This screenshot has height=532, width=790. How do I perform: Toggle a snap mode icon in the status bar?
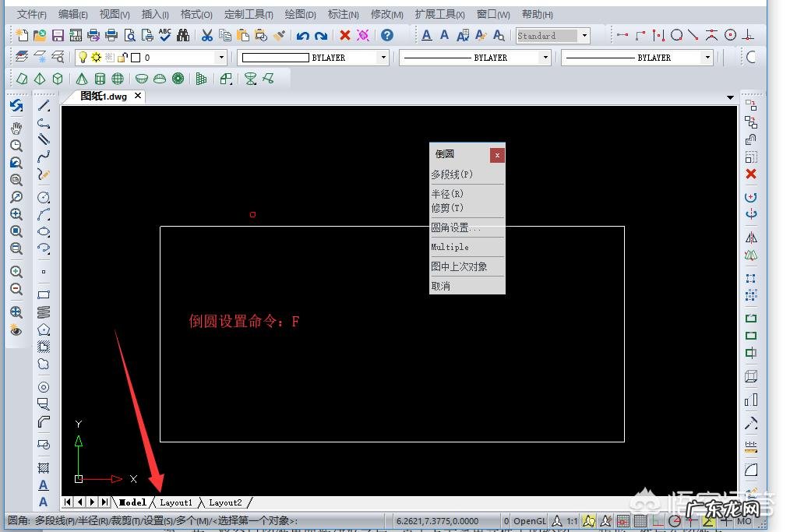coord(590,520)
